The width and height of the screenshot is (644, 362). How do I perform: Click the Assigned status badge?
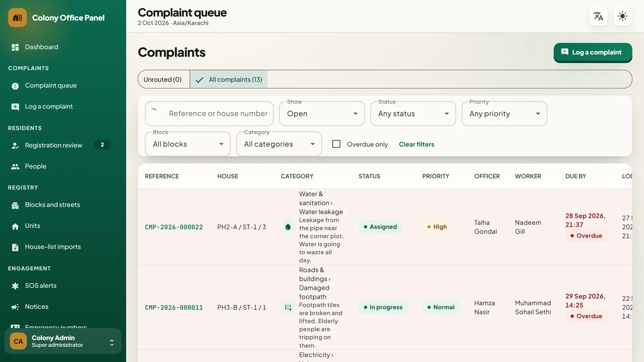(x=380, y=227)
